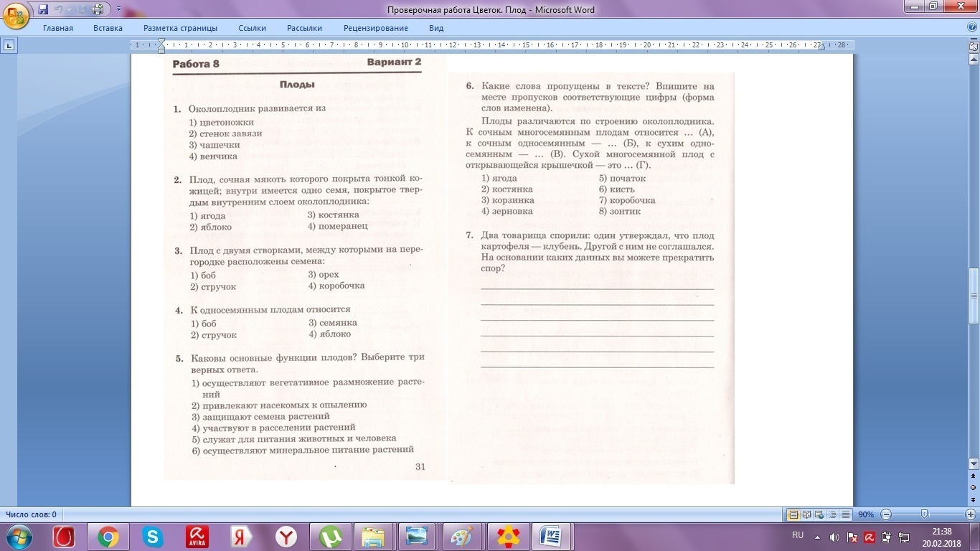Click the "Работа 8" heading in the document

[196, 65]
